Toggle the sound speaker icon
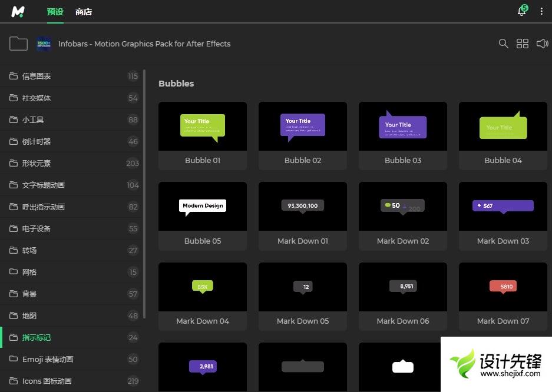The image size is (552, 392). (542, 44)
